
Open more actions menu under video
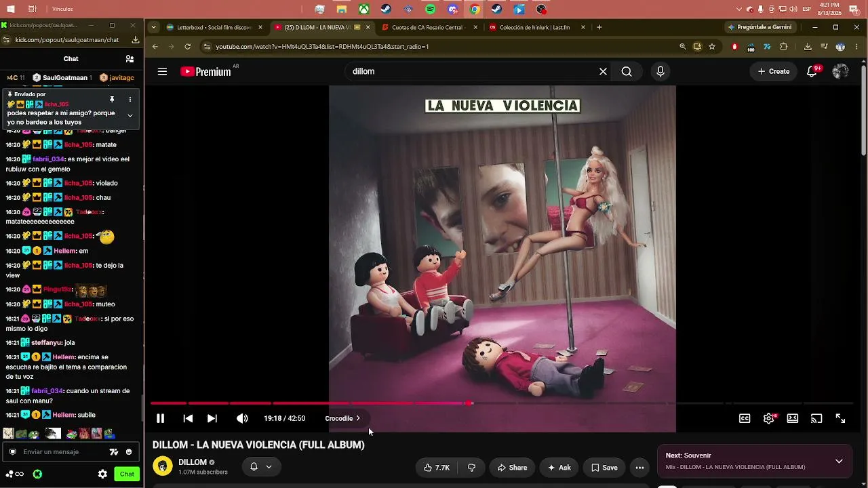coord(639,468)
